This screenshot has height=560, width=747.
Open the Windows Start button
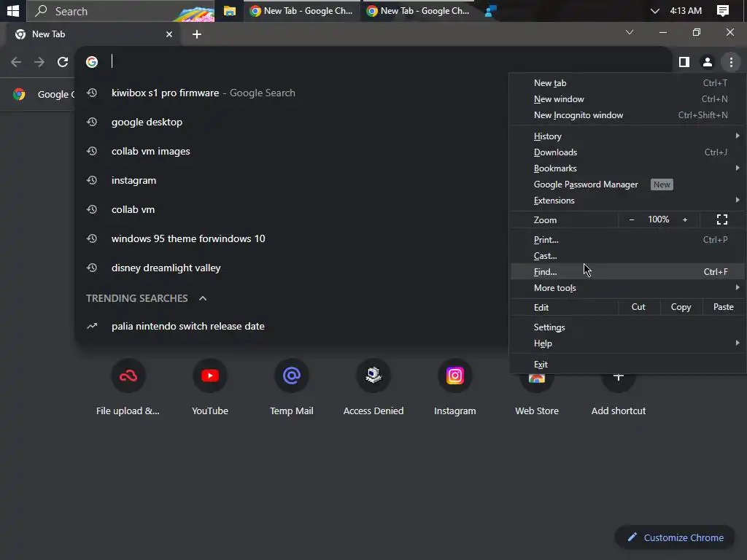point(13,11)
